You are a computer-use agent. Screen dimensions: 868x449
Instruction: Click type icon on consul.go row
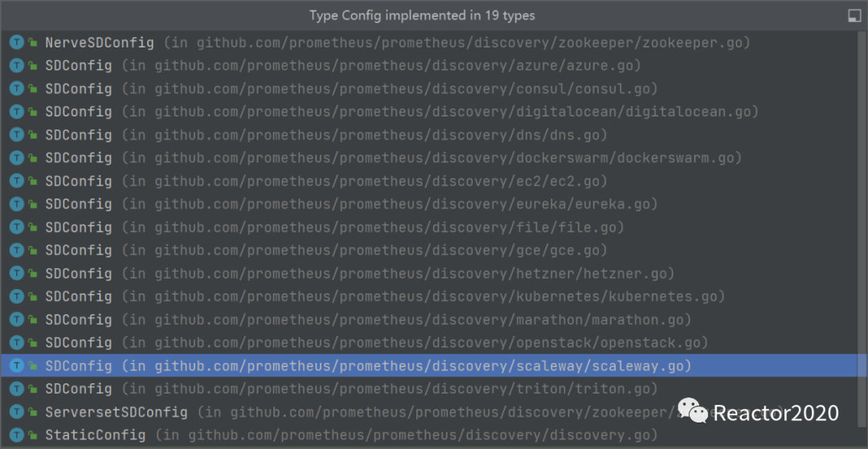(x=17, y=88)
